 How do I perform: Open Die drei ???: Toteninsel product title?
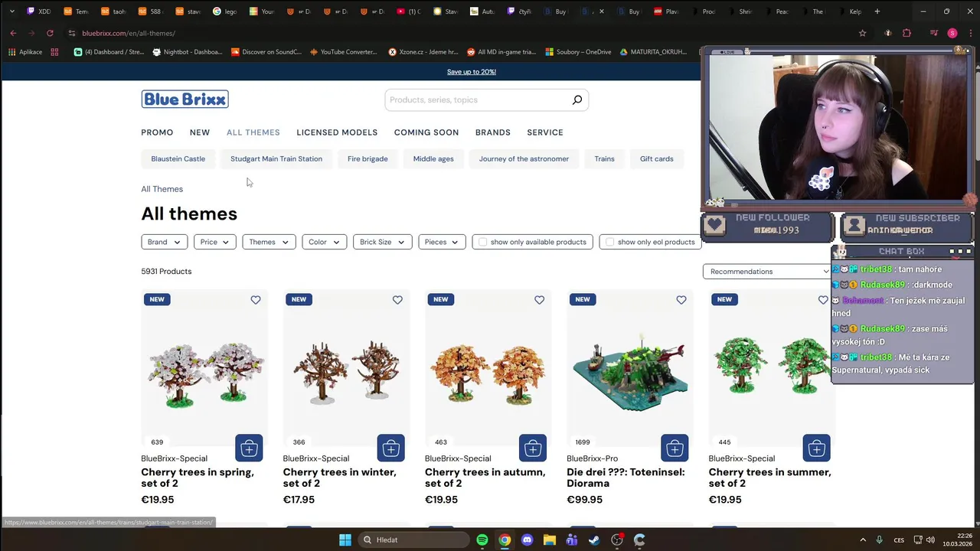point(626,478)
